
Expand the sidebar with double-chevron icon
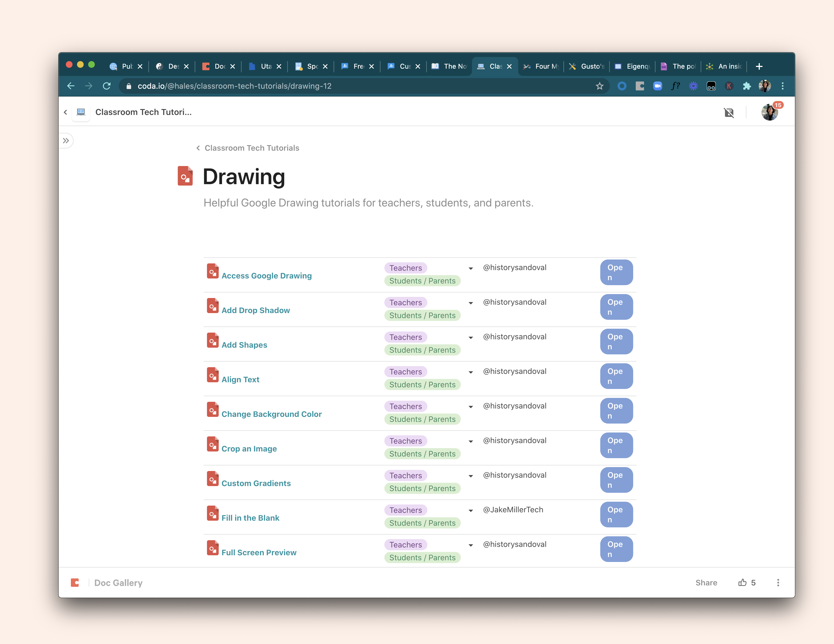66,141
